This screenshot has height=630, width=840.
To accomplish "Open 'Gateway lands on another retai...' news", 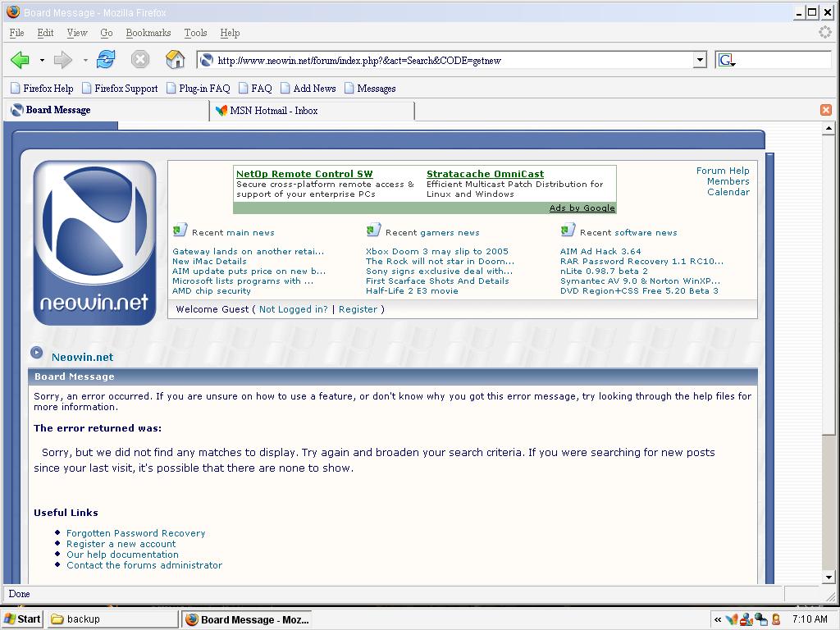I will (x=248, y=251).
